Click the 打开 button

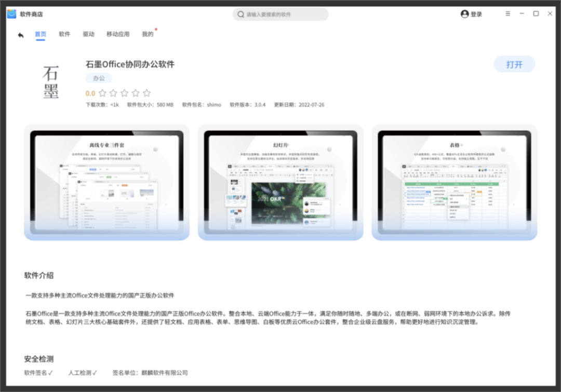[x=514, y=64]
